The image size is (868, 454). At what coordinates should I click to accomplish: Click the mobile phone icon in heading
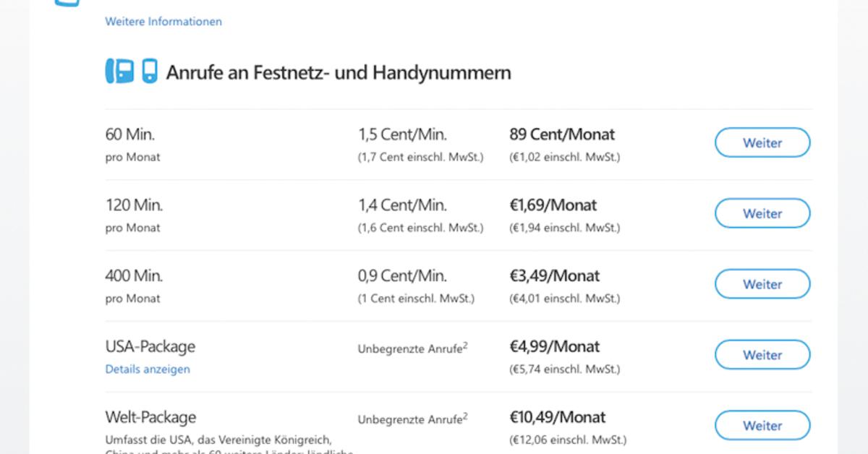150,71
